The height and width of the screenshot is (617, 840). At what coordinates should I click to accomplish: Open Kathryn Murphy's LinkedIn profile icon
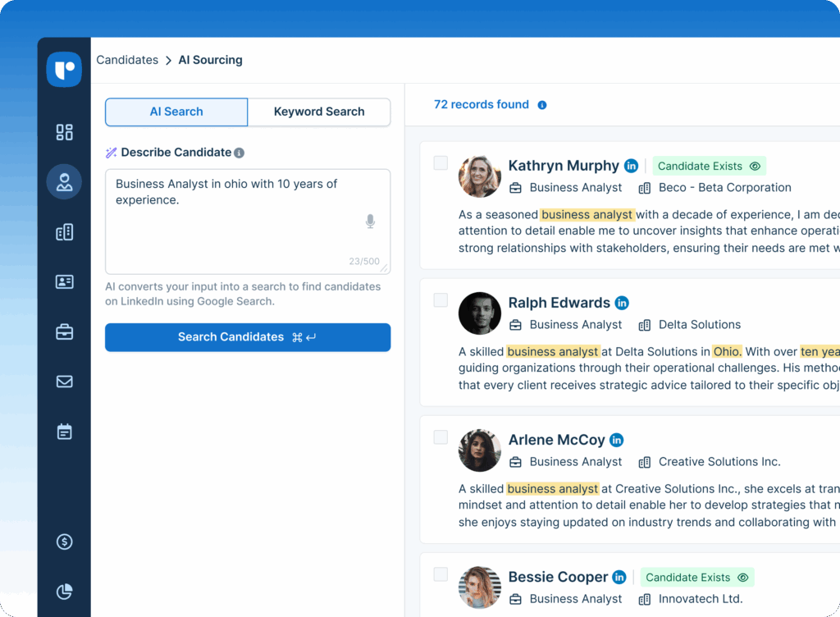631,166
